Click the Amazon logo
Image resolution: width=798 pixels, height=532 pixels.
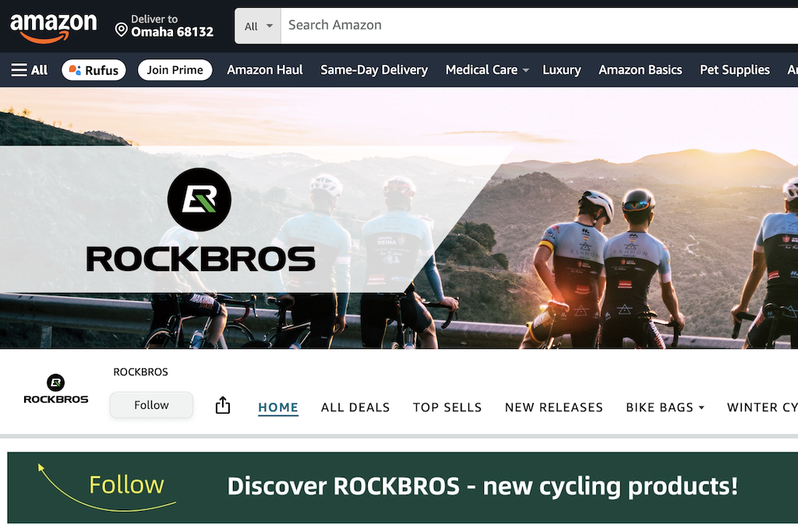[54, 27]
